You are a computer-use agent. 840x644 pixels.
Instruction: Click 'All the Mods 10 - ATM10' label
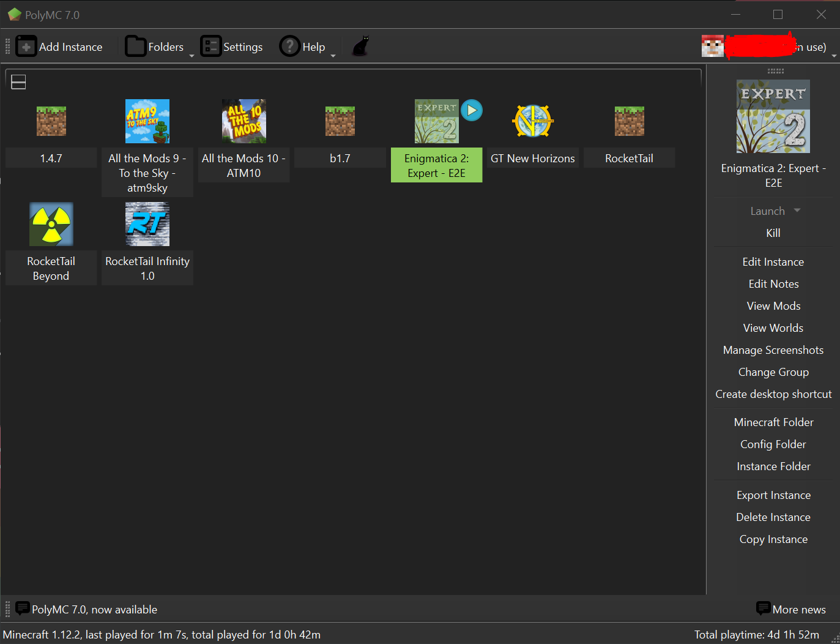(244, 166)
